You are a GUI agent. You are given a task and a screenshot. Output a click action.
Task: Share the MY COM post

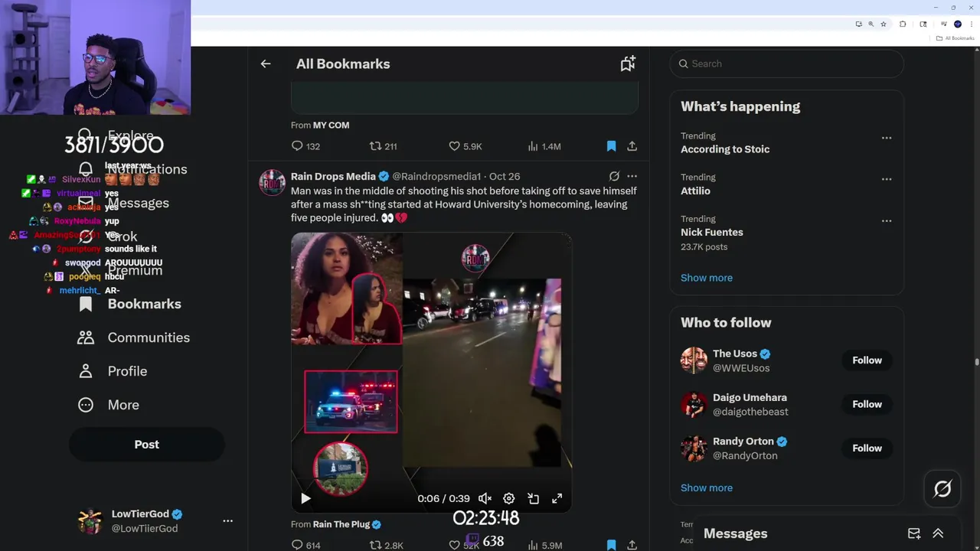(x=632, y=146)
